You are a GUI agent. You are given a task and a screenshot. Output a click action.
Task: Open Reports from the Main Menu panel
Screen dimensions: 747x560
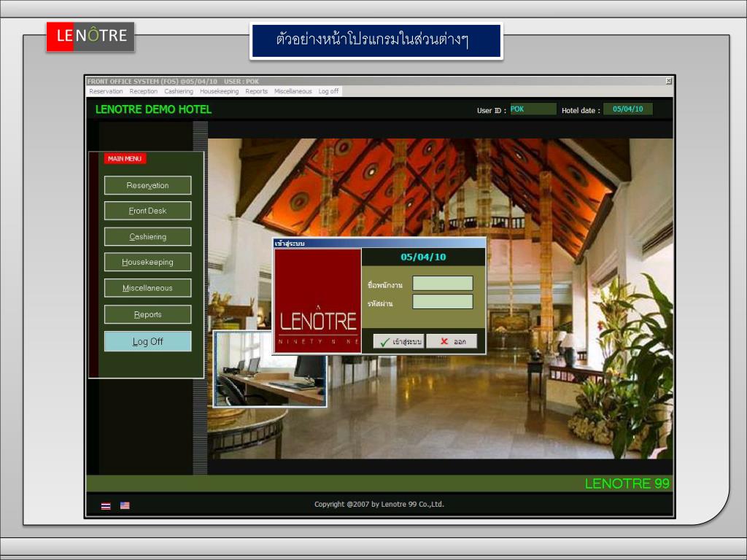click(147, 314)
